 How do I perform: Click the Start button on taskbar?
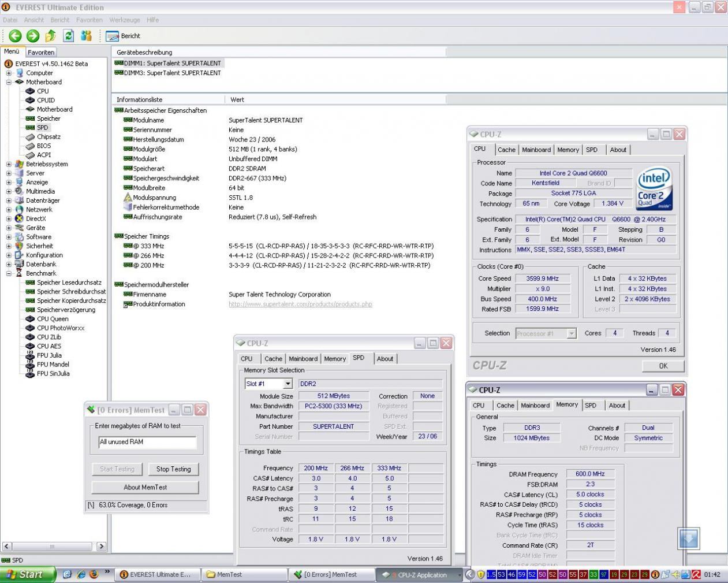28,574
